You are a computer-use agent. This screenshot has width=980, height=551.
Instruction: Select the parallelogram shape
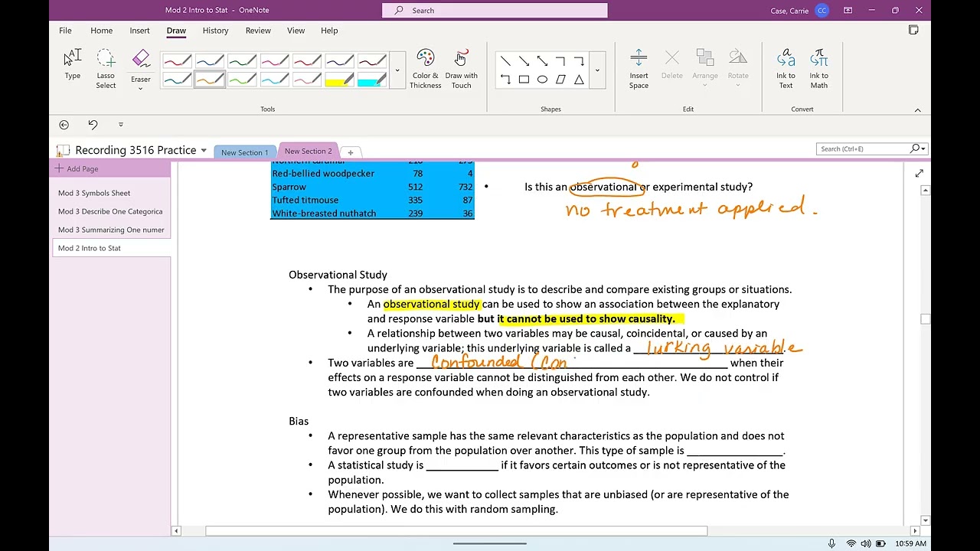point(560,79)
